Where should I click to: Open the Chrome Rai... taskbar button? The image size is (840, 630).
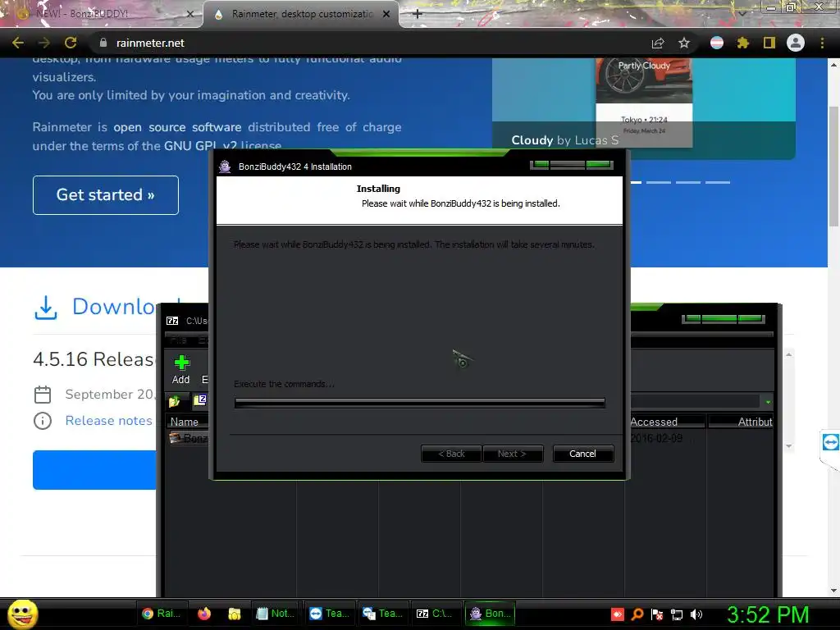(161, 614)
